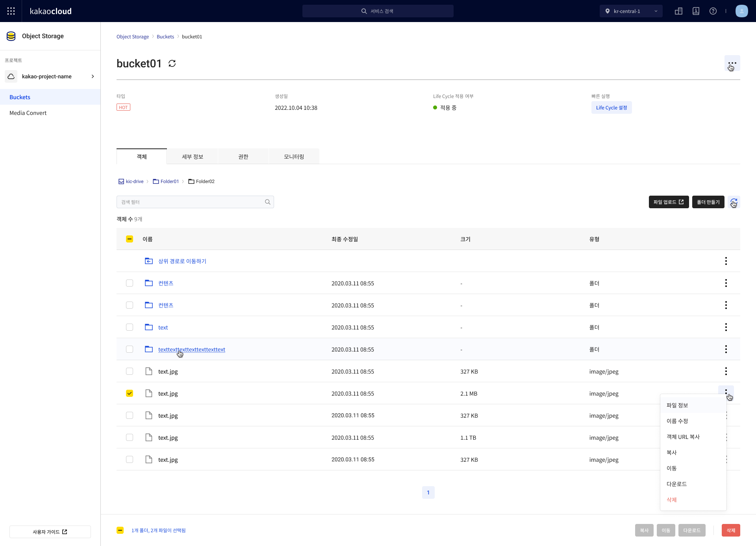Switch to the 세부 정보 tab
Image resolution: width=756 pixels, height=546 pixels.
click(193, 157)
